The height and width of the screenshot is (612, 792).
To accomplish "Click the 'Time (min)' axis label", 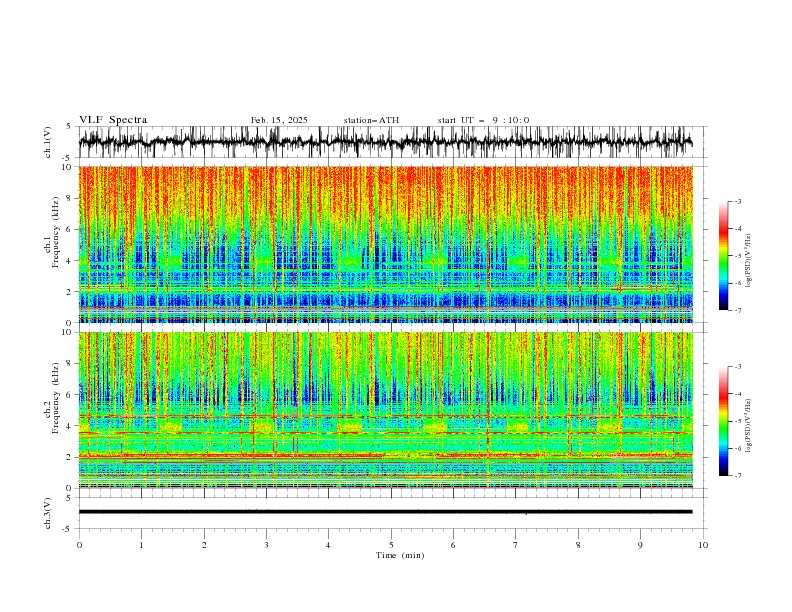I will [x=400, y=555].
